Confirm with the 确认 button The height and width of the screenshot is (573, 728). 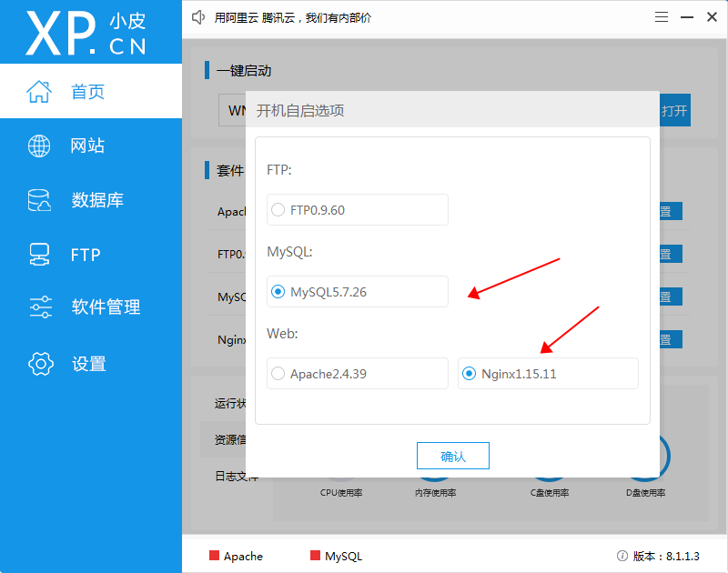(x=452, y=456)
